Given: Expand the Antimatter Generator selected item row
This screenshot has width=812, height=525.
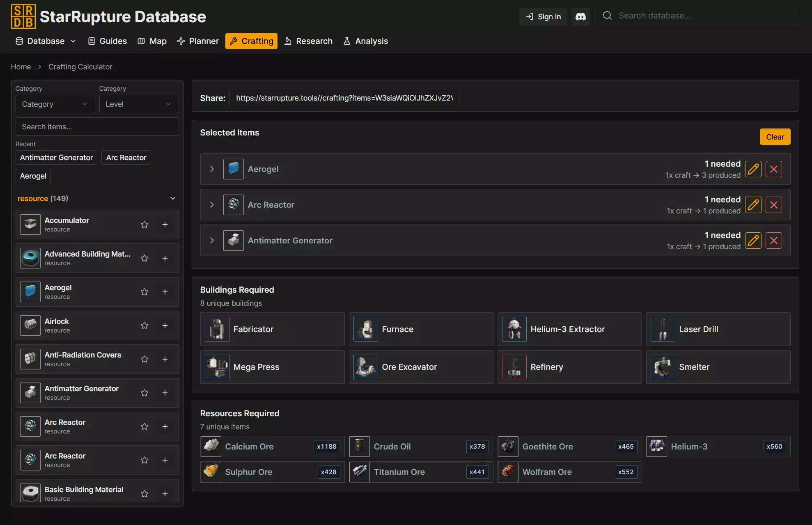Looking at the screenshot, I should tap(212, 241).
